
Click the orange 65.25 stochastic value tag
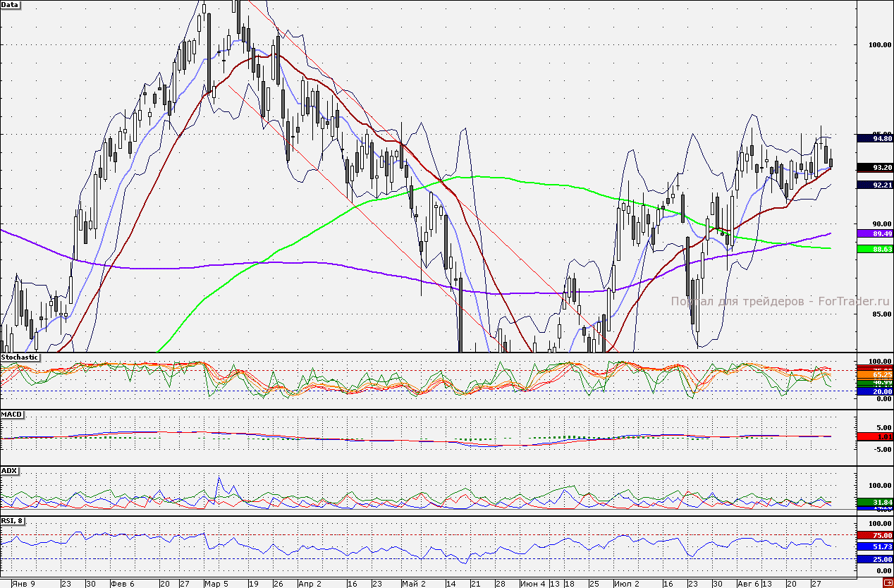[874, 374]
